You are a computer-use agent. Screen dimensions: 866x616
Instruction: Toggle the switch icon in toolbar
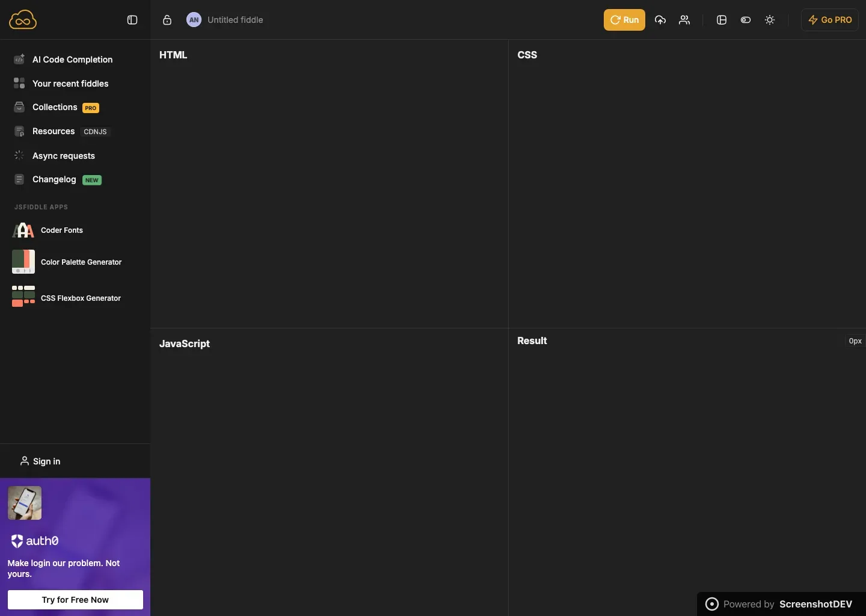coord(746,20)
